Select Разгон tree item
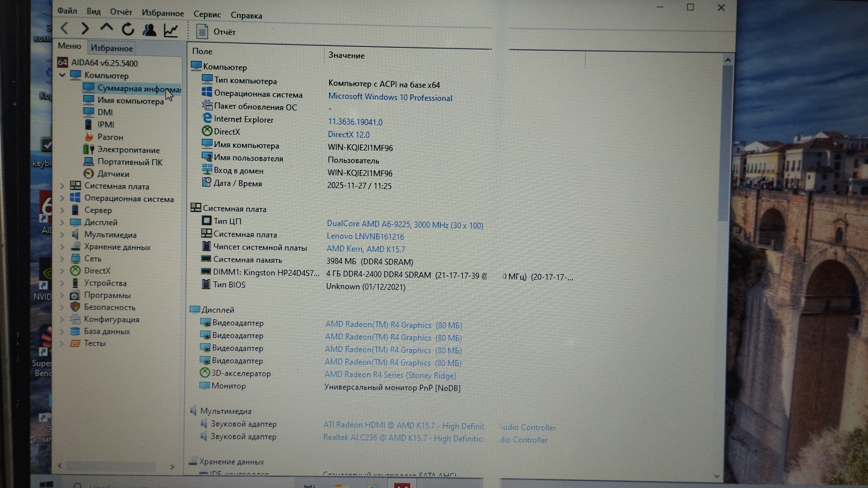 click(110, 137)
